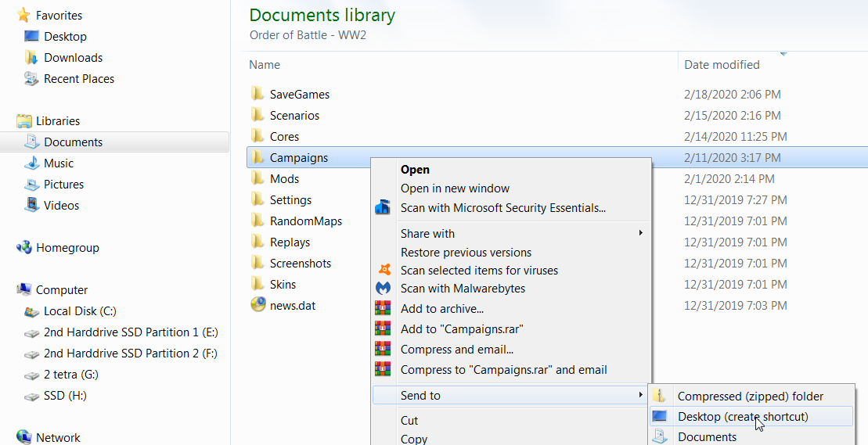Select Scan selected items for viruses
Viewport: 868px width, 445px height.
(x=479, y=271)
